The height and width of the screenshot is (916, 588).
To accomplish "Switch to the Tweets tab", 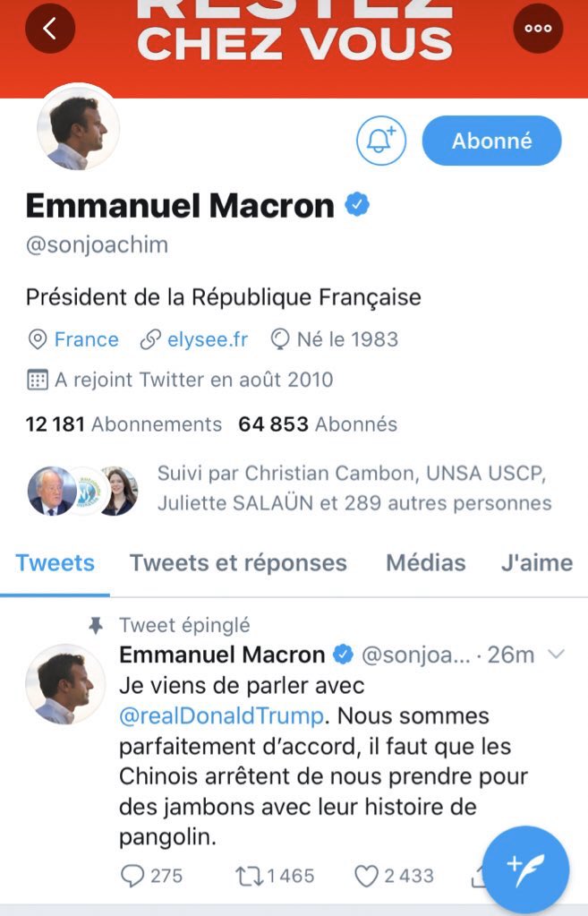I will point(55,563).
